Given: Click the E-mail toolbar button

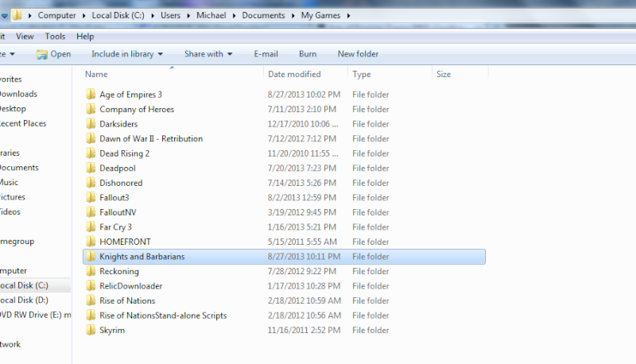Looking at the screenshot, I should (266, 54).
